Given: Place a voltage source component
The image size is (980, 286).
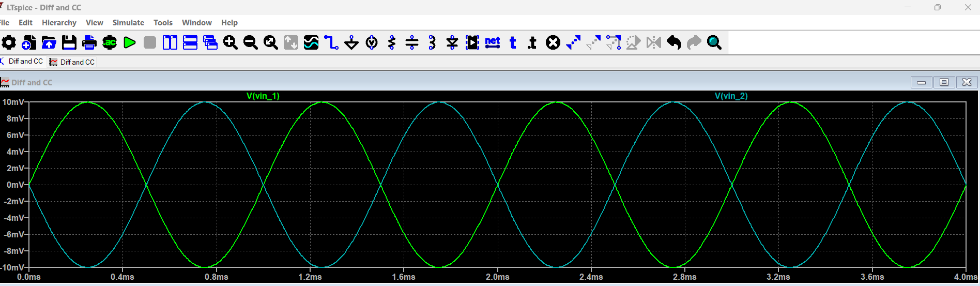Looking at the screenshot, I should [372, 42].
